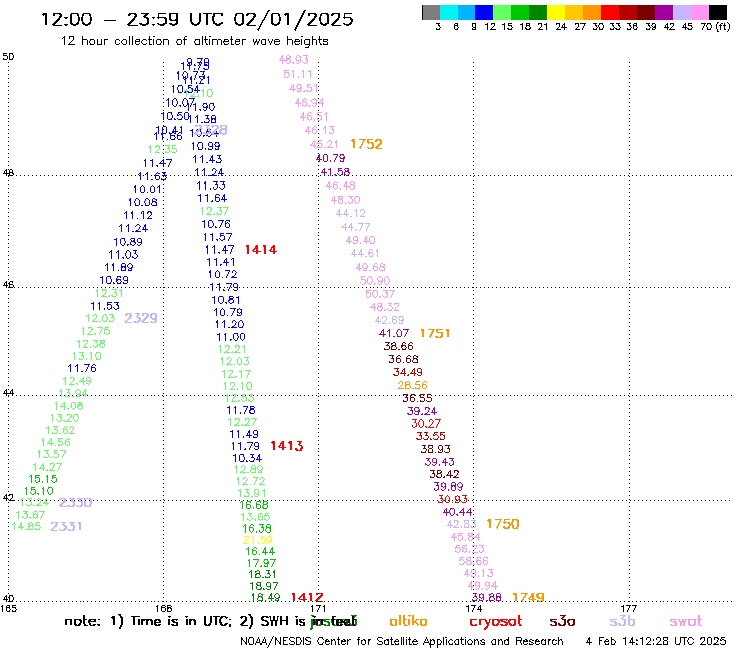Click the wave height value 50.90
The image size is (740, 650).
(x=375, y=281)
